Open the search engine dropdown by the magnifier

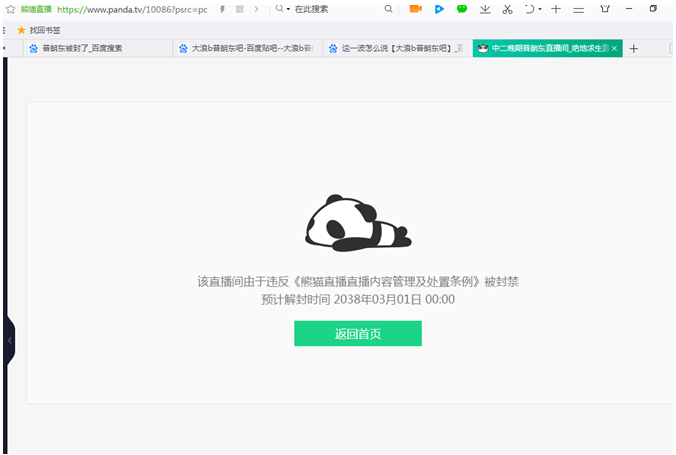point(283,9)
